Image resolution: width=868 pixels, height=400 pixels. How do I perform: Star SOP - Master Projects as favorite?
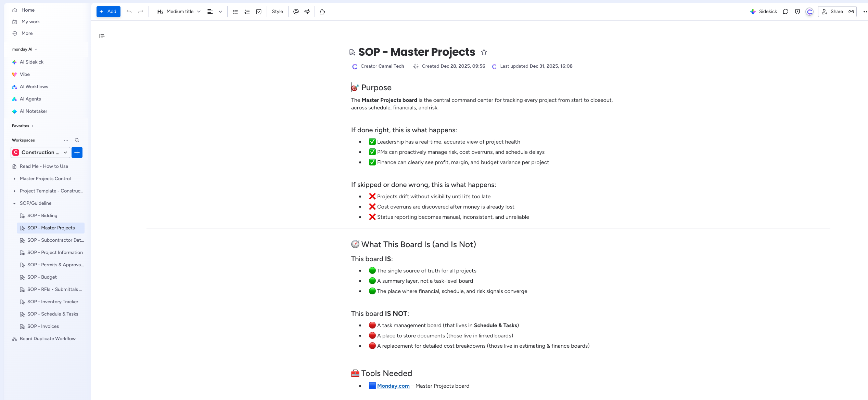[484, 52]
